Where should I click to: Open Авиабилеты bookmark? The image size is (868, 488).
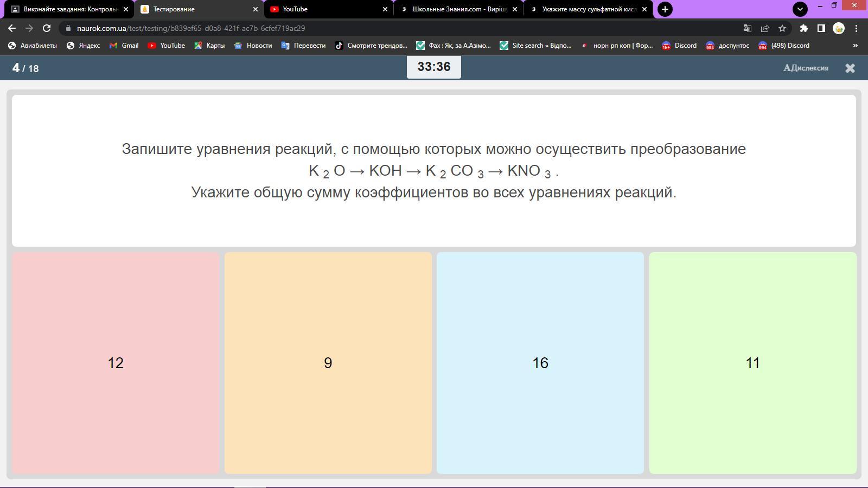coord(33,46)
